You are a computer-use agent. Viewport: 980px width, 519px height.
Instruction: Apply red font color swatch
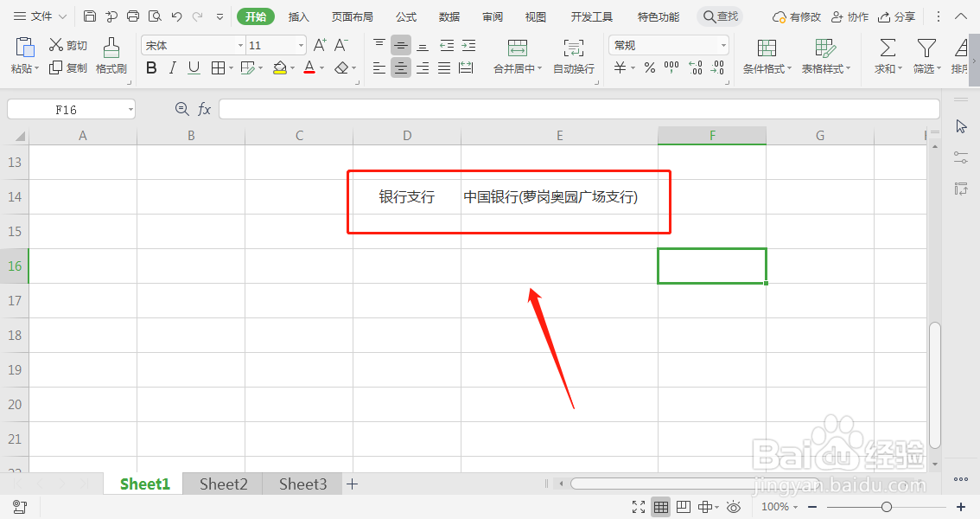click(309, 67)
